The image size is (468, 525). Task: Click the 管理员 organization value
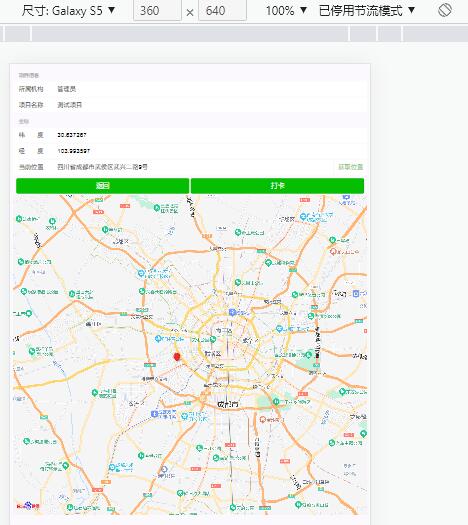coord(67,89)
